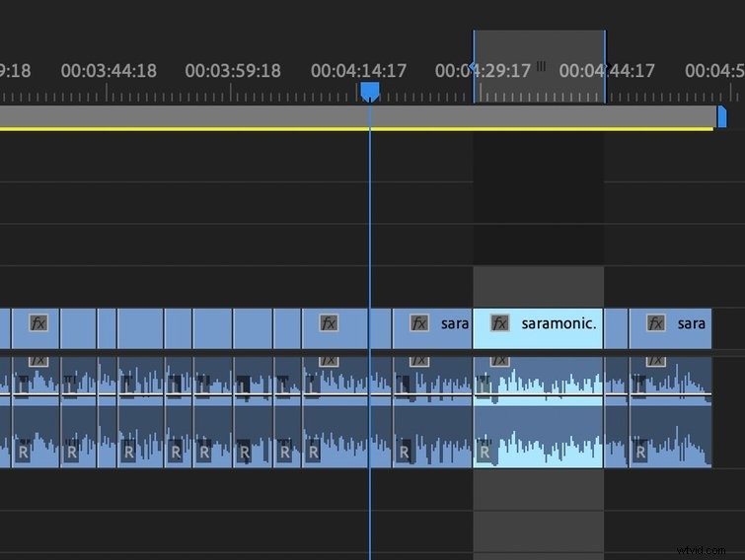Click the Out point marker on the time ruler
This screenshot has width=745, height=560.
[606, 66]
